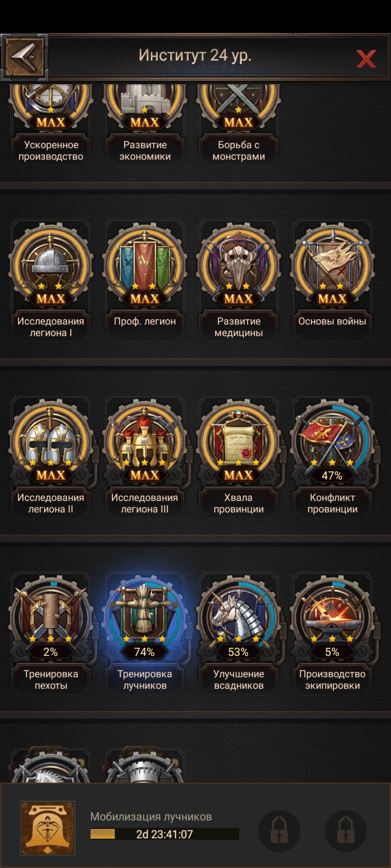Go back using the arrow button
Viewport: 391px width, 868px height.
click(x=24, y=57)
